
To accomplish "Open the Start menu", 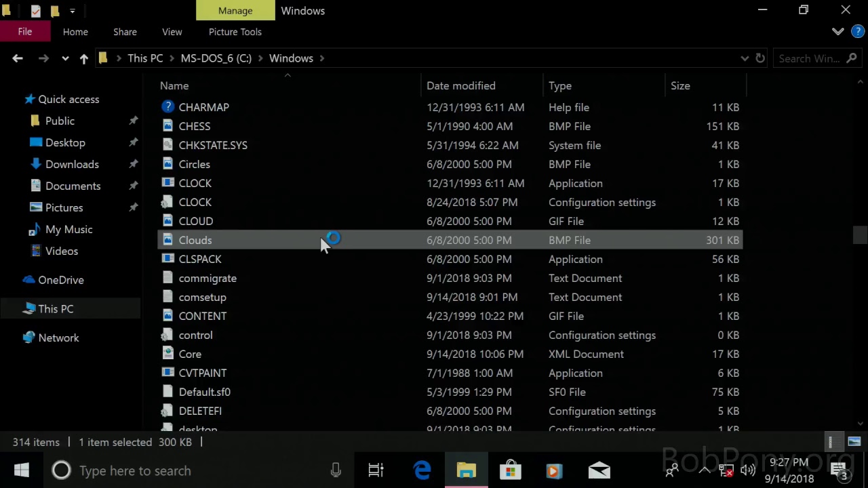I will (x=21, y=470).
